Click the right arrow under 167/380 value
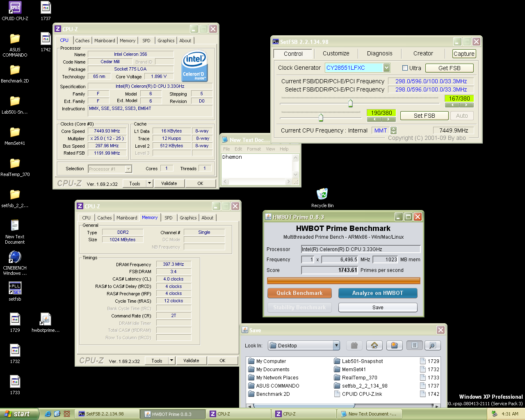The width and height of the screenshot is (525, 420). 466,105
